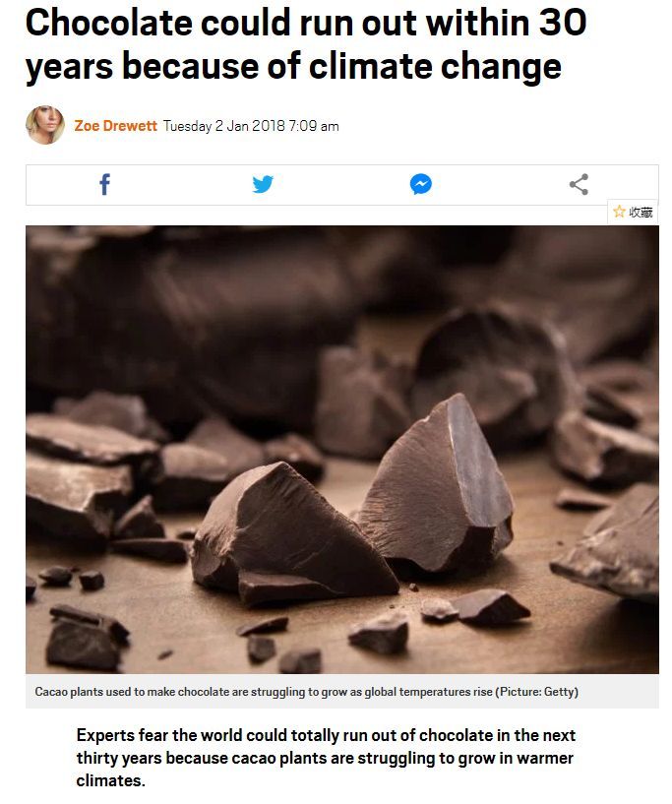Click "global temperatures rise" in the caption

click(x=432, y=692)
